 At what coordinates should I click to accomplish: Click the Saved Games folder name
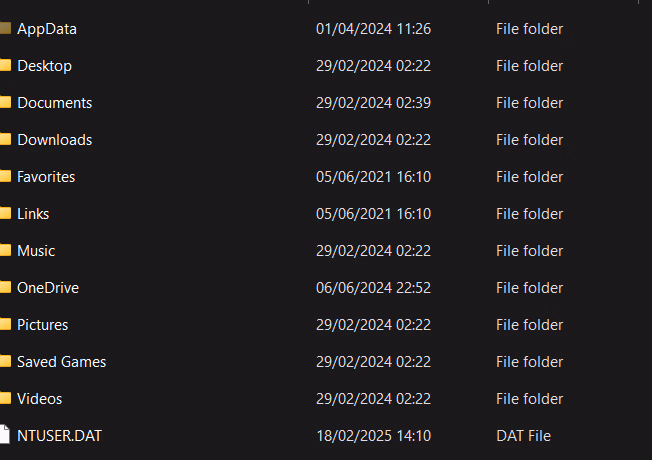[x=62, y=362]
